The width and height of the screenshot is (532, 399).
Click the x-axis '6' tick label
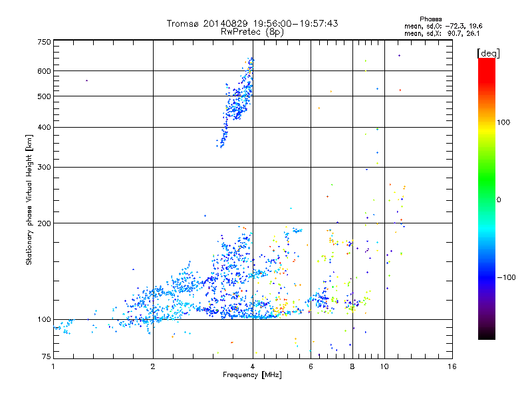coord(311,366)
